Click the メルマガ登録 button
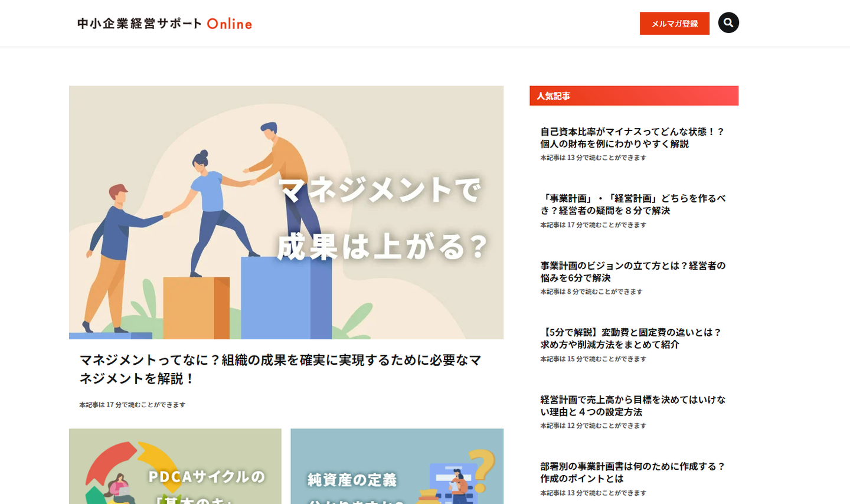 pos(674,24)
